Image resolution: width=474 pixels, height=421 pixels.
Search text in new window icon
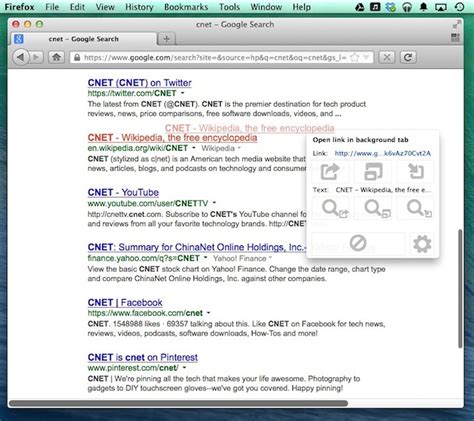[377, 209]
